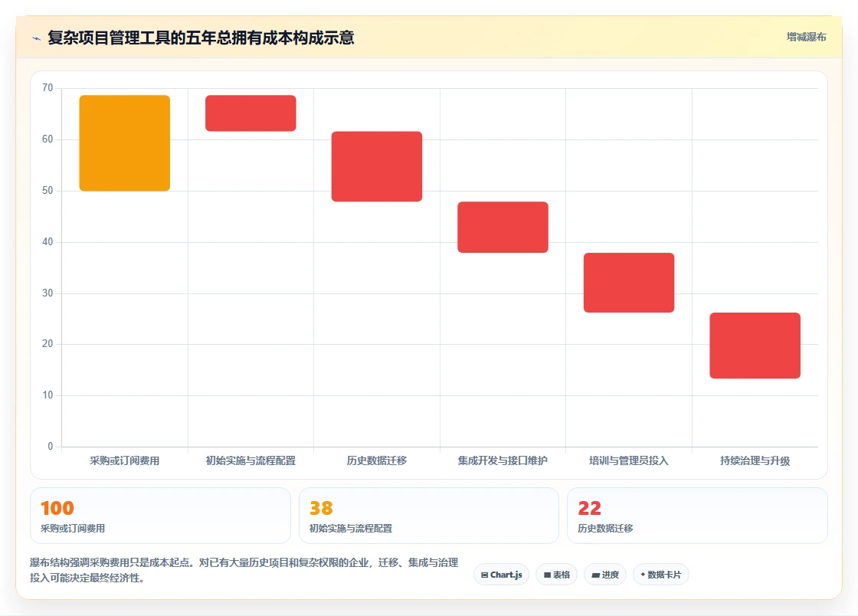Click the orange 采购或订阅费用 bar
Screen dimensions: 858x616
(125, 143)
